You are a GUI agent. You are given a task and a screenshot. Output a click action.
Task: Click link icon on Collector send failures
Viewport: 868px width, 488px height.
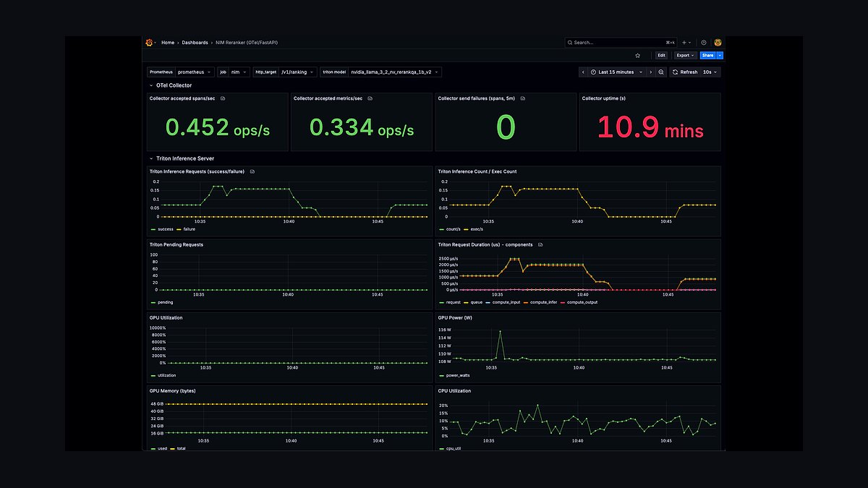coord(522,98)
